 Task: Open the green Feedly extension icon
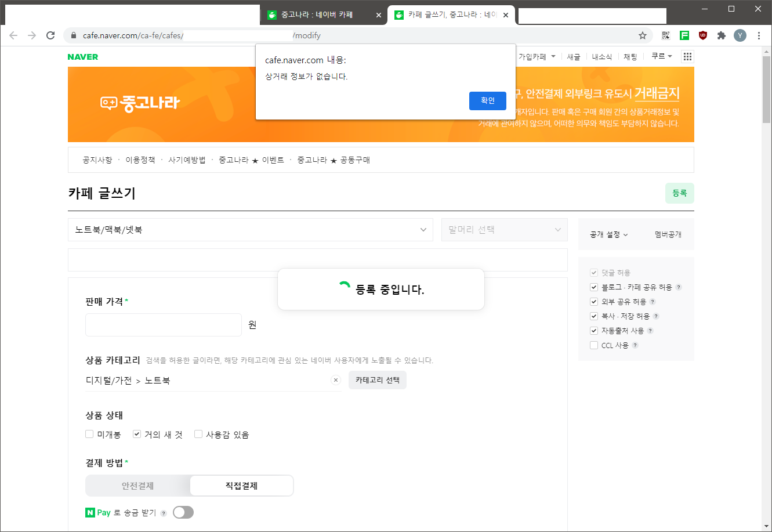click(x=684, y=35)
